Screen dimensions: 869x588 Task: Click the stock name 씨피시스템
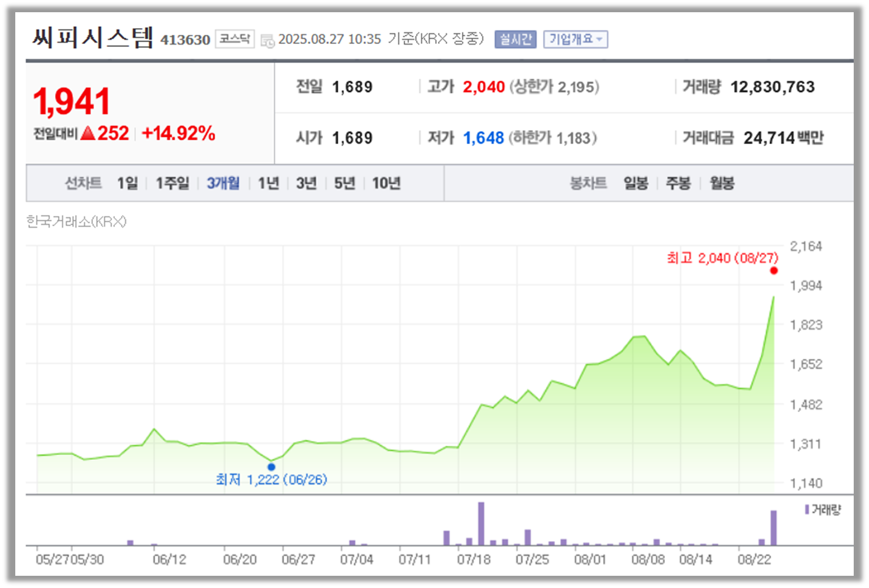(x=92, y=38)
